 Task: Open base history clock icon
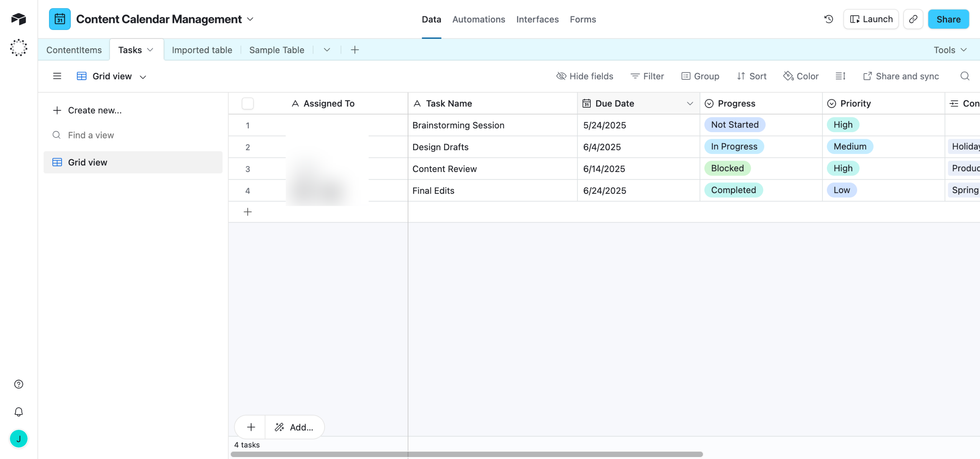pyautogui.click(x=829, y=19)
